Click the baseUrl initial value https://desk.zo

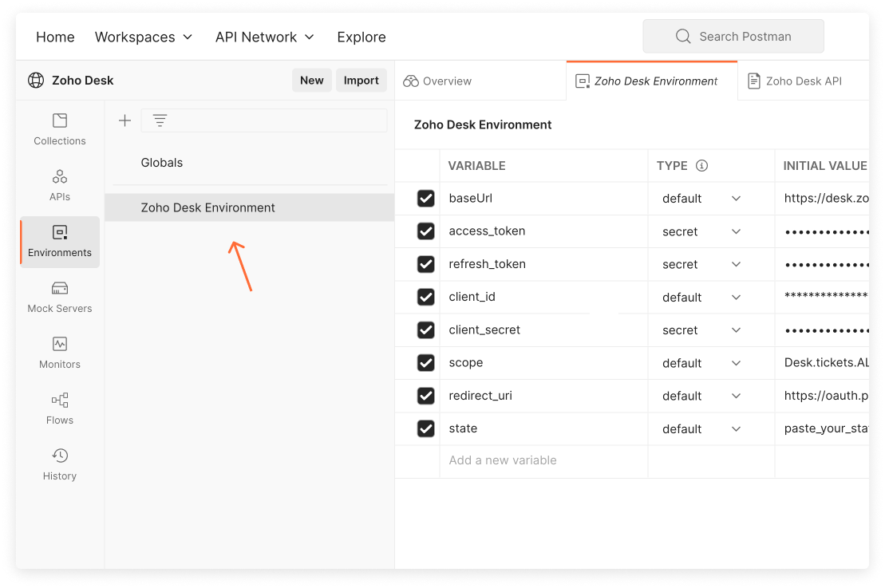(x=826, y=198)
